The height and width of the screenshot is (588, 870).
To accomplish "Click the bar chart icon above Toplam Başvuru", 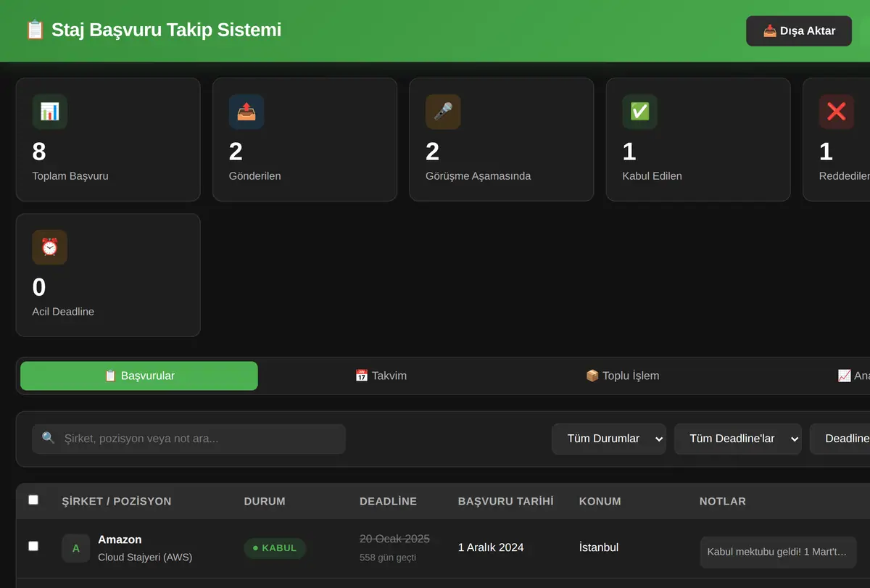I will tap(49, 112).
